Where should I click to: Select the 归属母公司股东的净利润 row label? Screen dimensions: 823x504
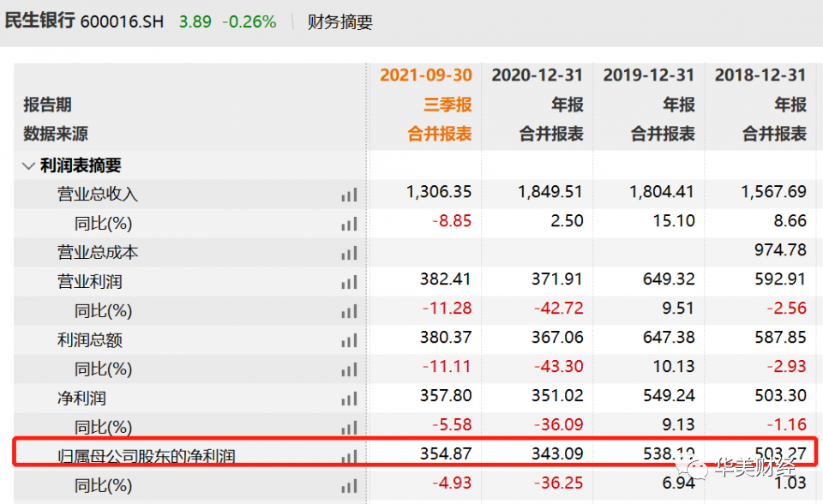pos(146,456)
